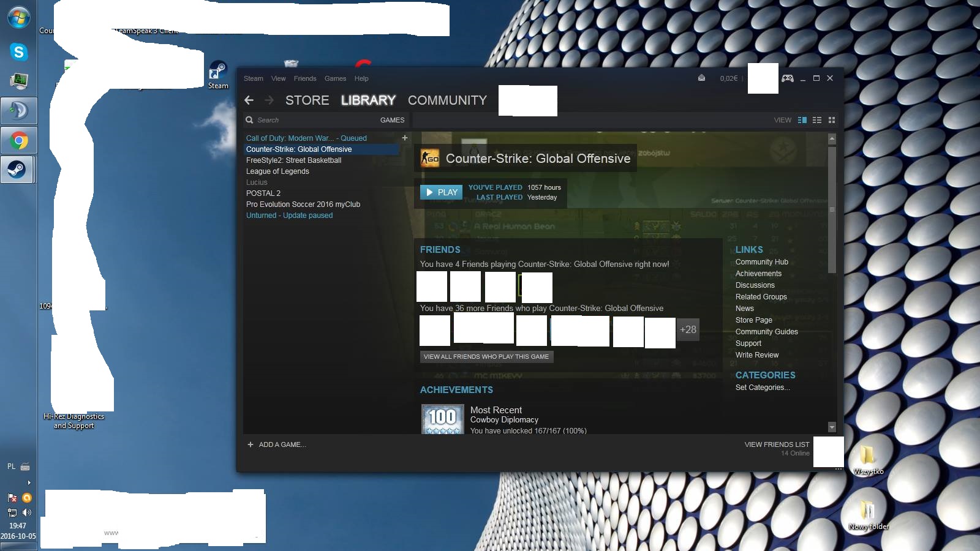Open the Nowy folder on desktop
The image size is (980, 551).
tap(869, 515)
